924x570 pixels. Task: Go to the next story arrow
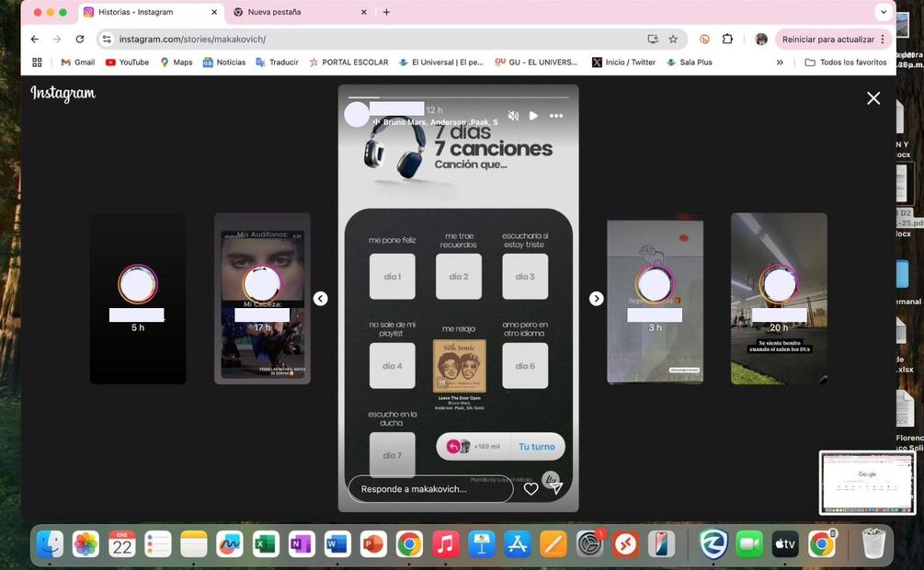coord(597,299)
